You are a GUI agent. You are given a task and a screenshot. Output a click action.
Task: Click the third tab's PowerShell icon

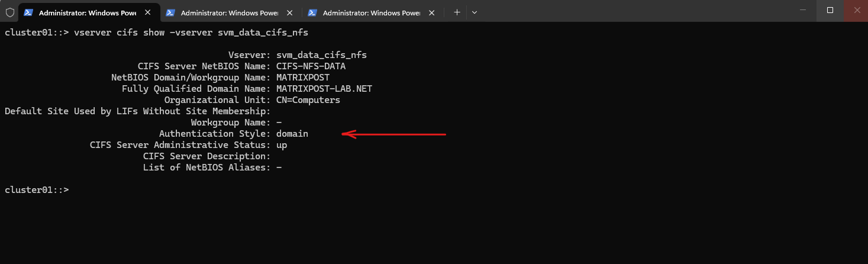pos(312,12)
